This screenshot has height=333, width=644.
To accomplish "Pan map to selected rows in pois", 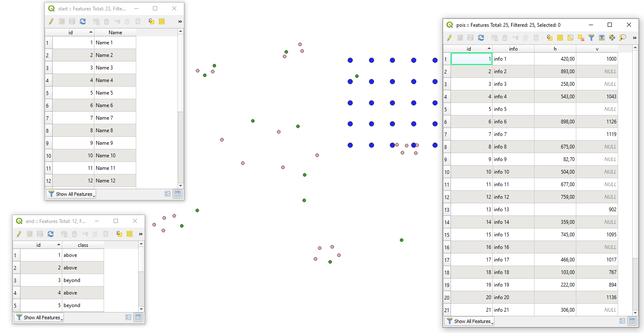I will 612,38.
